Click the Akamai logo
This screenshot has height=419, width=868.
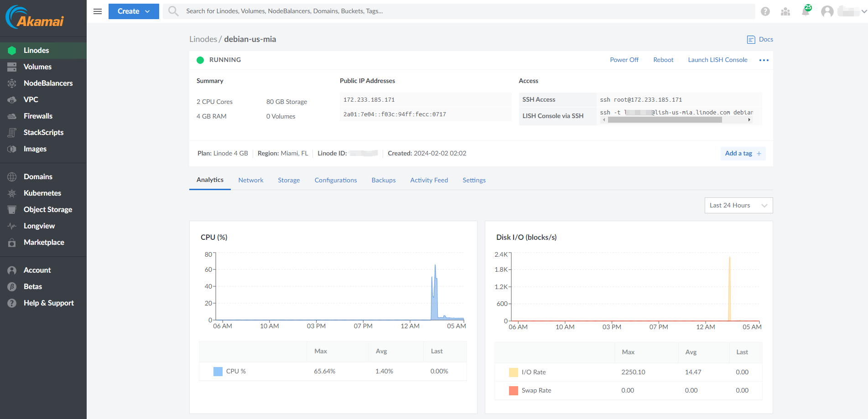35,17
